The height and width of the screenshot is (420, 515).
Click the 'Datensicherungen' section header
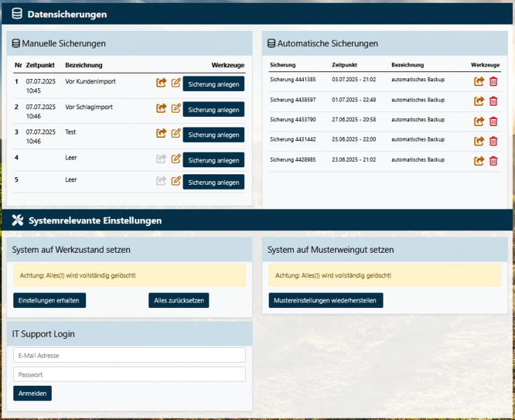click(x=67, y=14)
